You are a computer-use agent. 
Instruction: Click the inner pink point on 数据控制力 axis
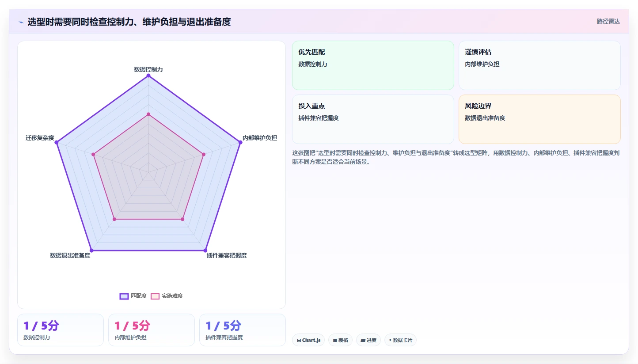click(148, 114)
